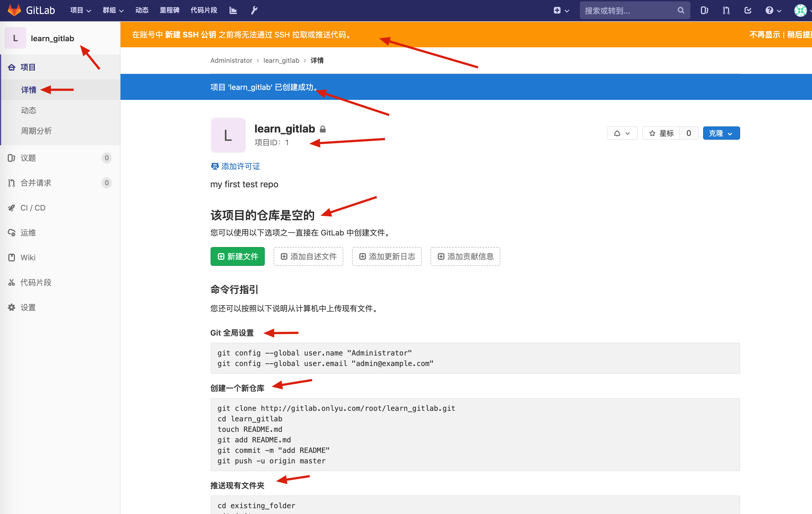This screenshot has height=514, width=812.
Task: Open the admin wrench icon
Action: coord(254,11)
